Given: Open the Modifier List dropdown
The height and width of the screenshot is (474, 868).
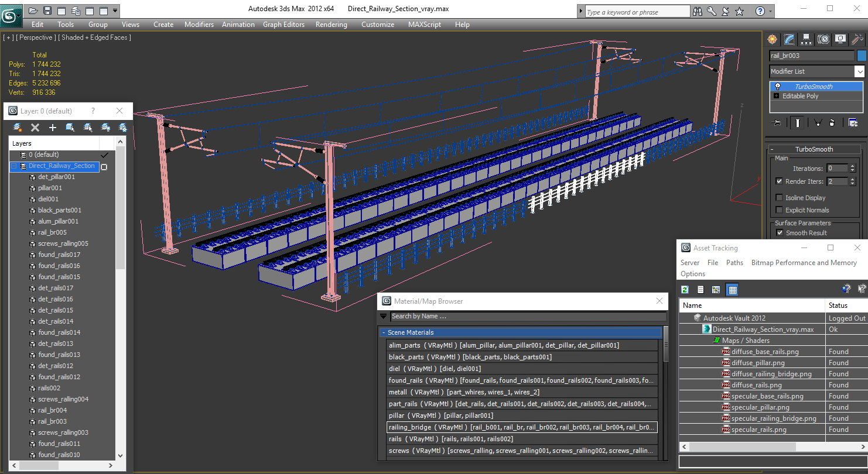Looking at the screenshot, I should click(859, 71).
